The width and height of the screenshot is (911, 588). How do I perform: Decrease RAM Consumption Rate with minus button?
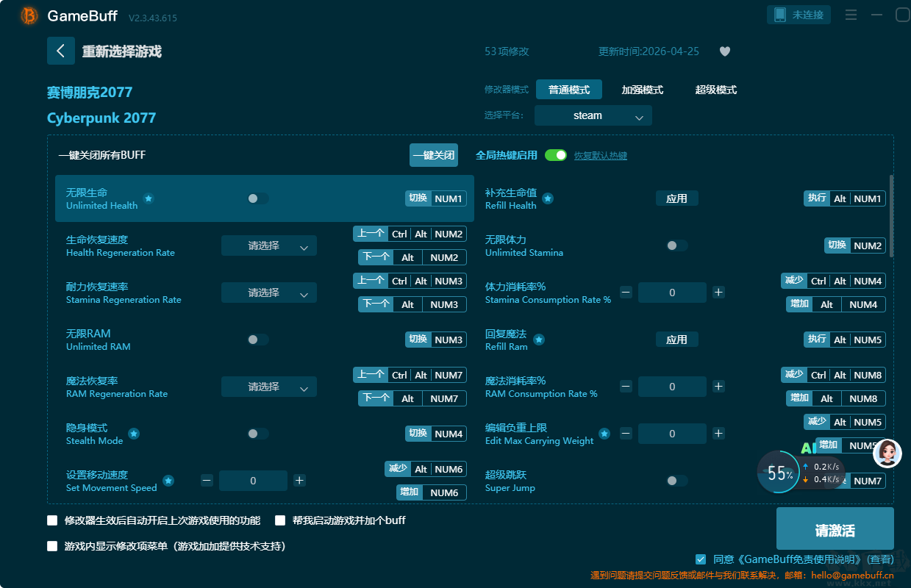[x=626, y=387]
